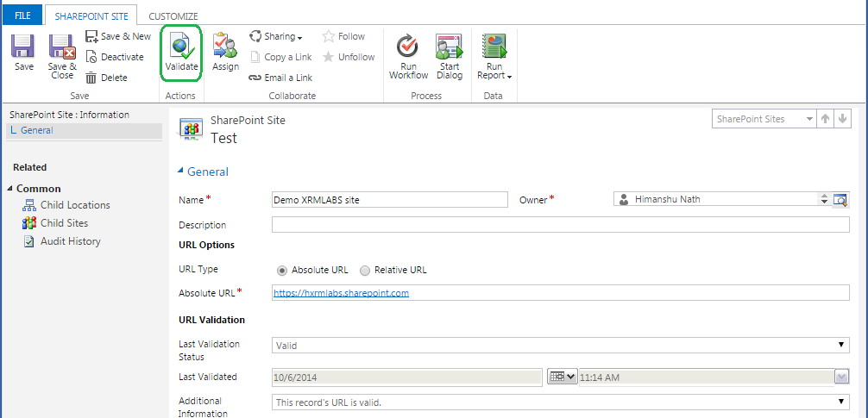
Task: Click Email a Link
Action: pyautogui.click(x=280, y=78)
